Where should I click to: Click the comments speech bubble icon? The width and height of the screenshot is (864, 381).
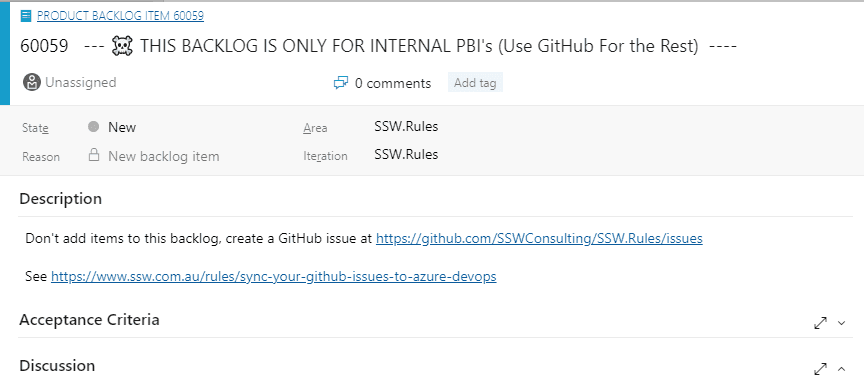tap(341, 83)
